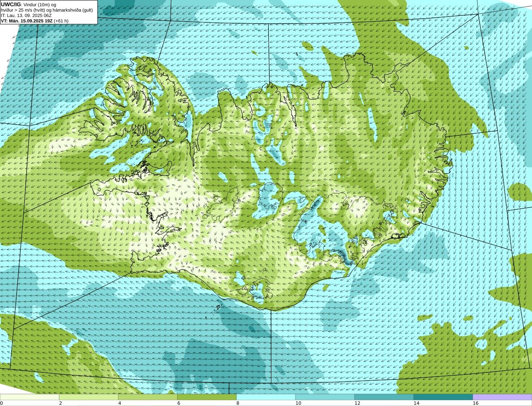This screenshot has height=406, width=532.
Task: Click the color scale tick label '8'
Action: coord(238,403)
